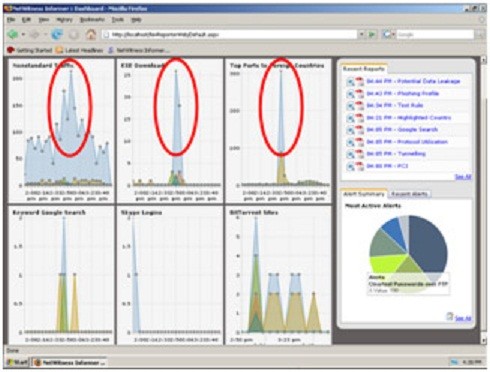The image size is (490, 372).
Task: Click the page scrollbar up arrow
Action: point(484,60)
